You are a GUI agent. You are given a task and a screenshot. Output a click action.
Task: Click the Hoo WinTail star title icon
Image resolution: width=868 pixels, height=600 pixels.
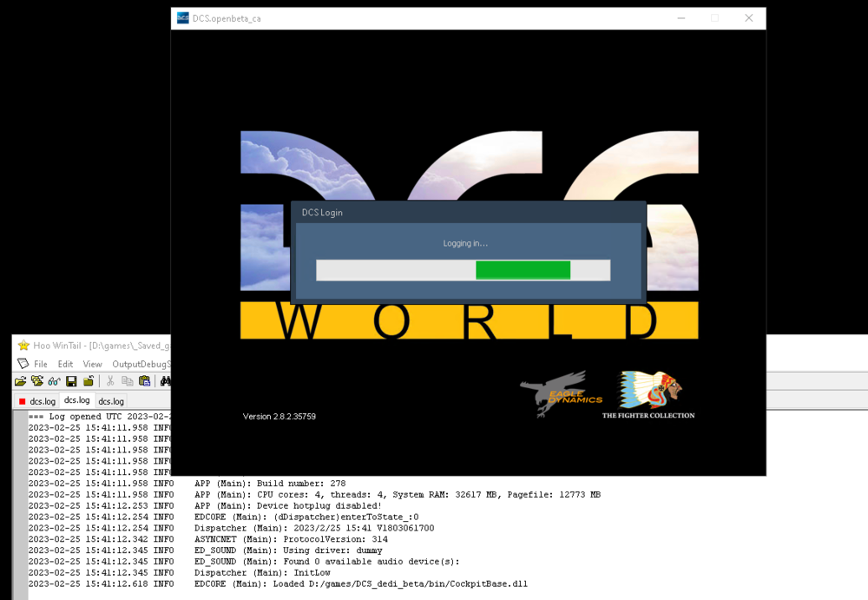23,346
